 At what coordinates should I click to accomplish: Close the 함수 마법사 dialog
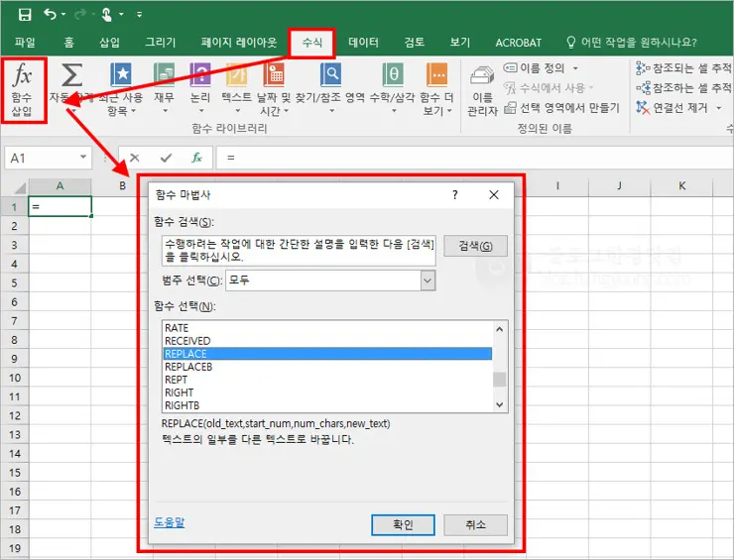tap(494, 195)
